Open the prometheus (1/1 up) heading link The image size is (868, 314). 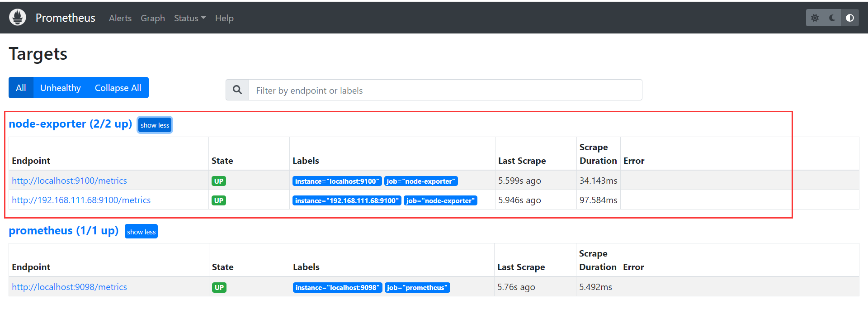coord(64,231)
